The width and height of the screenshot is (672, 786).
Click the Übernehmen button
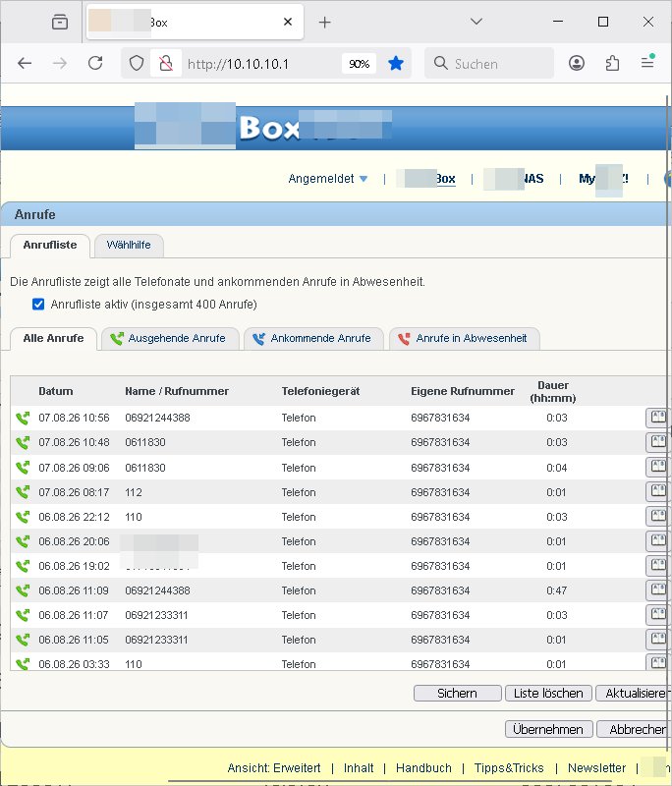click(548, 729)
